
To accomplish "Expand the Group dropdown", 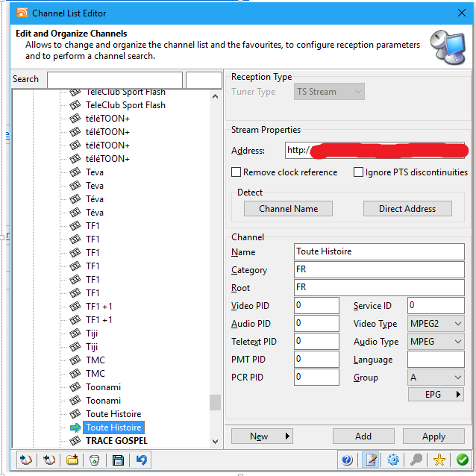I will coord(436,378).
